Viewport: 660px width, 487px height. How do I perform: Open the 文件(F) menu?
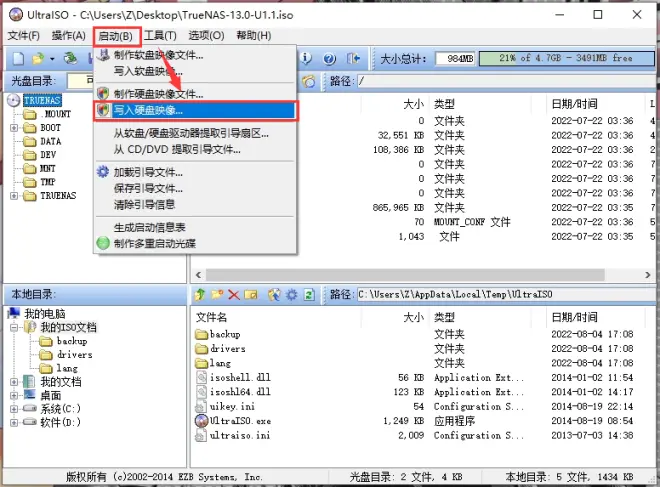point(24,36)
